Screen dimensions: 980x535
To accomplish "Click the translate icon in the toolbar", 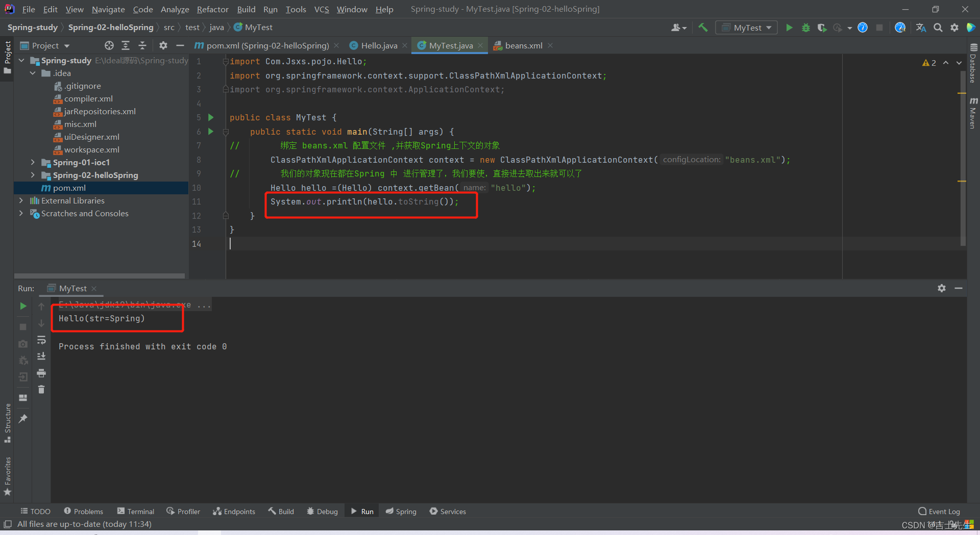I will click(921, 28).
